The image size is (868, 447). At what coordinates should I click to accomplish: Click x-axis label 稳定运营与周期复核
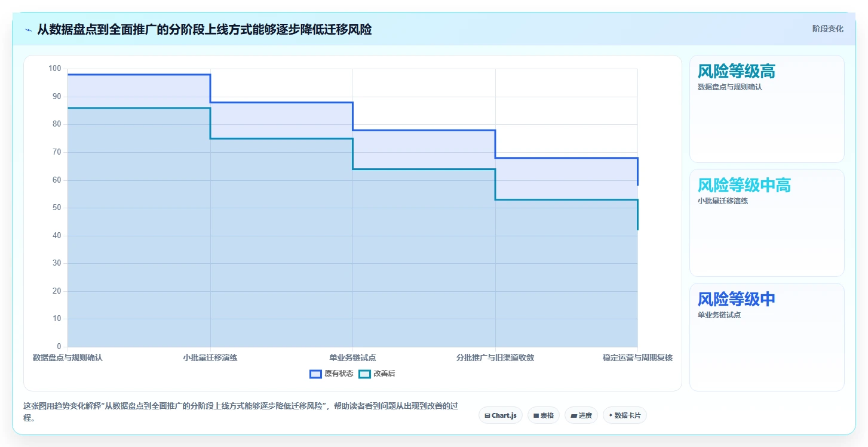637,358
